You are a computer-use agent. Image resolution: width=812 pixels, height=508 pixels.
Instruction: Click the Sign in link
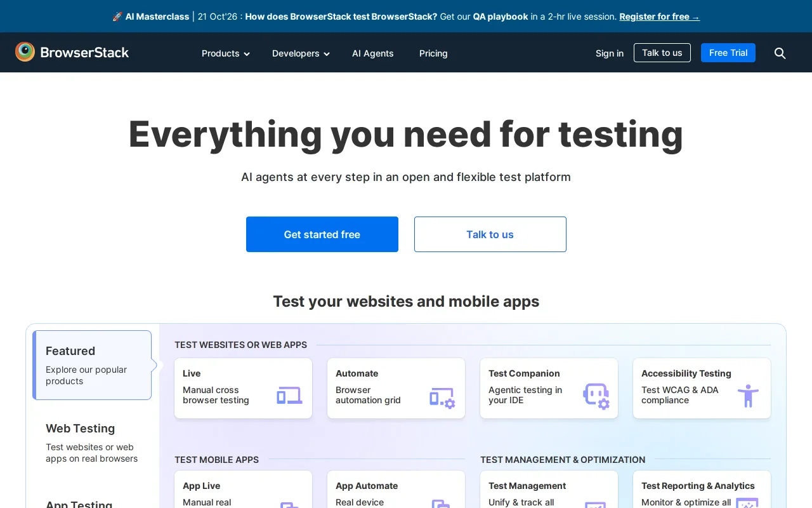tap(610, 53)
